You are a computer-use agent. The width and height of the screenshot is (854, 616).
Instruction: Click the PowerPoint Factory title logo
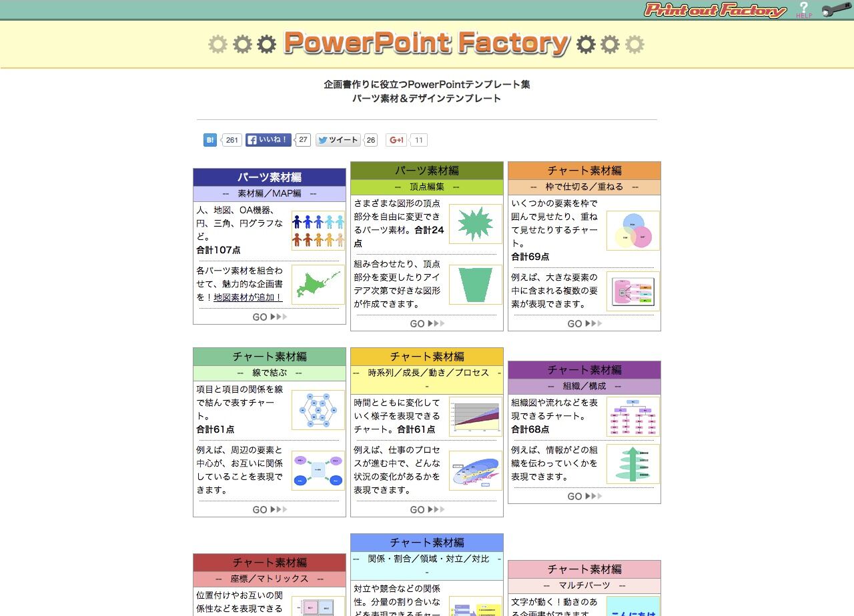(x=426, y=44)
